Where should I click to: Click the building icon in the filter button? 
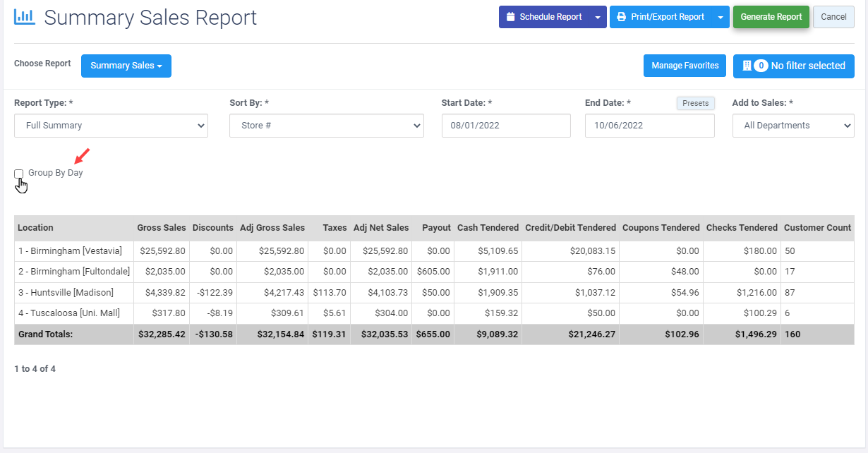pyautogui.click(x=747, y=66)
